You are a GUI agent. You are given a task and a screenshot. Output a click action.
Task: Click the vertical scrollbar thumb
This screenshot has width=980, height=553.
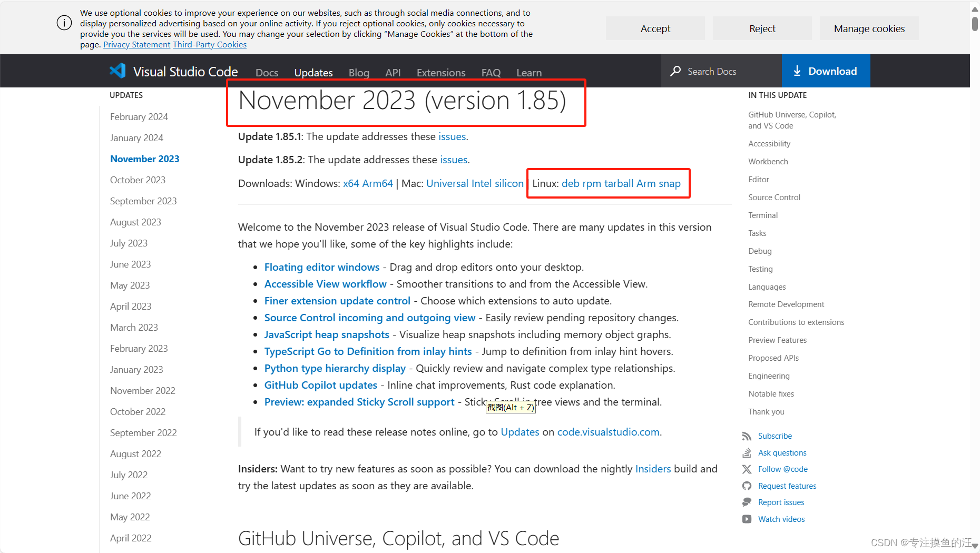[975, 23]
